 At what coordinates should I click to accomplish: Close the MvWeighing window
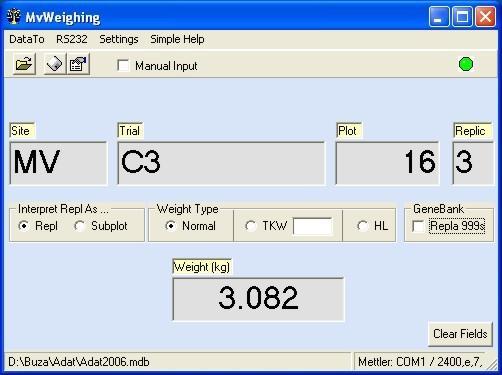485,16
